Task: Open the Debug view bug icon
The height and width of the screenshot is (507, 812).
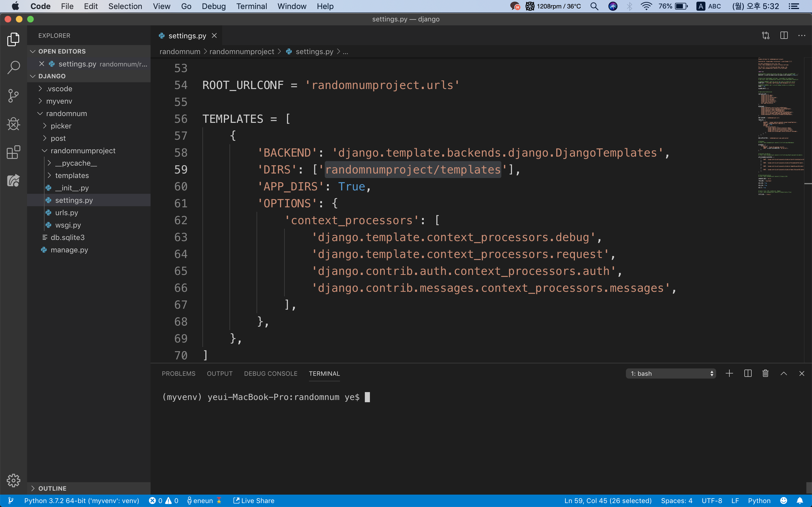Action: (14, 124)
